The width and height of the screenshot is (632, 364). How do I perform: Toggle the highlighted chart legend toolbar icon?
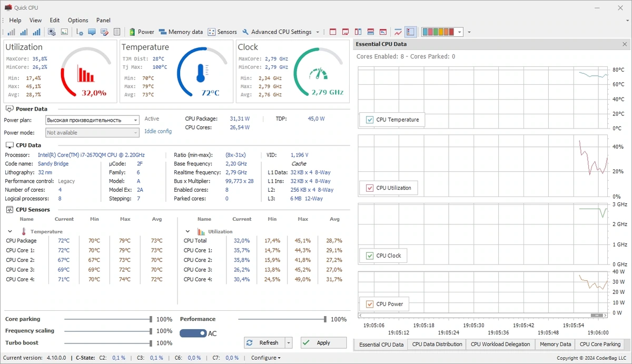tap(410, 32)
